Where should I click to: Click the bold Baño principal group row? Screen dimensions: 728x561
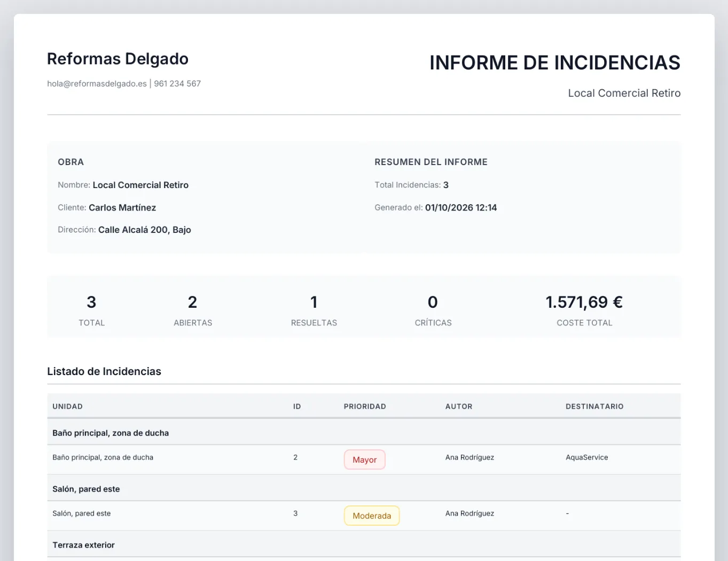tap(364, 433)
